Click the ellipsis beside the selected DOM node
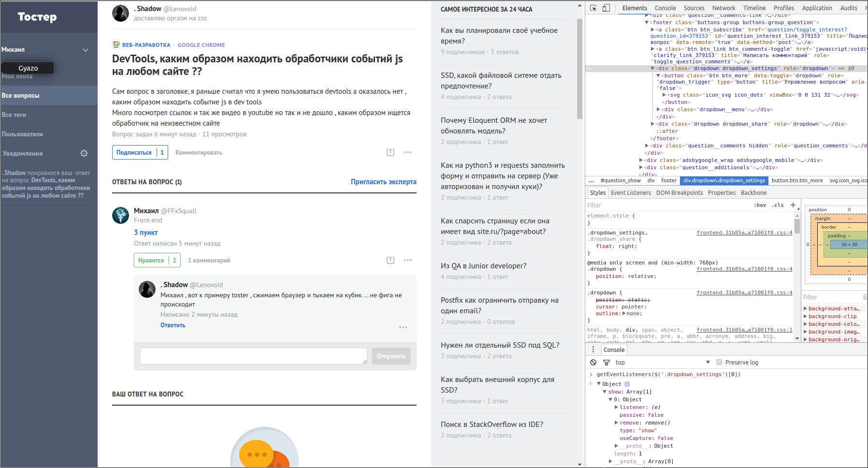Viewport: 868px width, 468px height. pos(589,69)
